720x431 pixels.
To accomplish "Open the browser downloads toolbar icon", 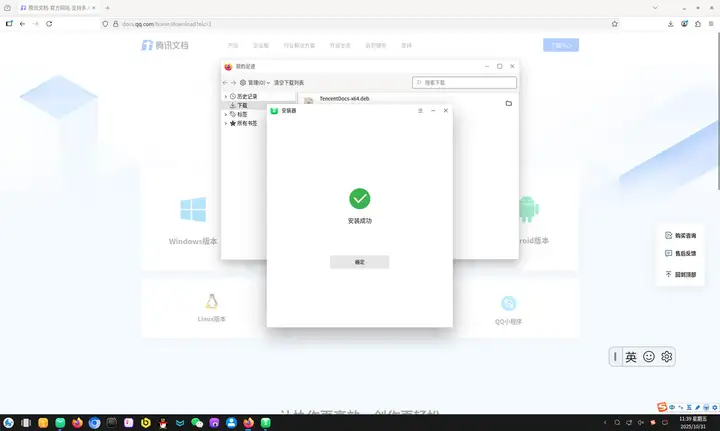I will point(670,24).
